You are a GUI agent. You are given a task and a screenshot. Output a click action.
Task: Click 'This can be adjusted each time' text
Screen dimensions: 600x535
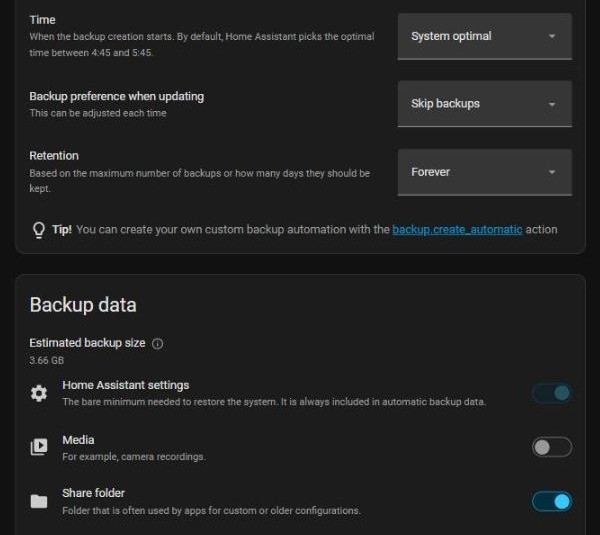[98, 113]
